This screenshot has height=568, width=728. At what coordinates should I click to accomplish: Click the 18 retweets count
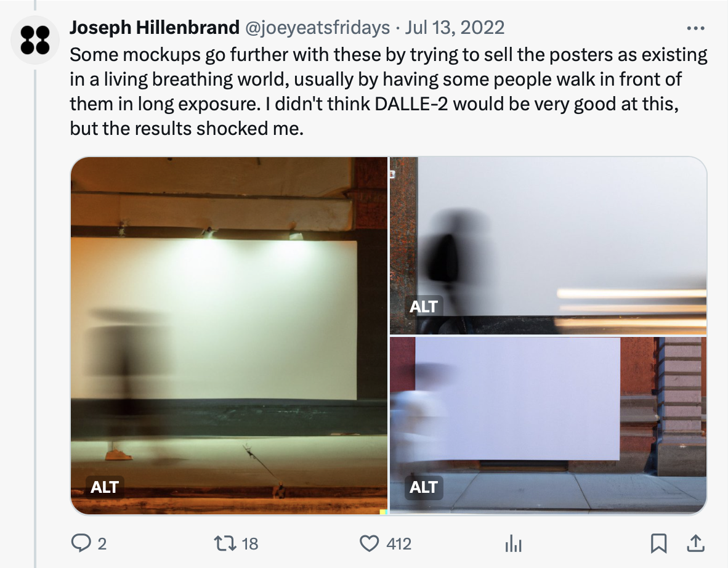coord(250,544)
